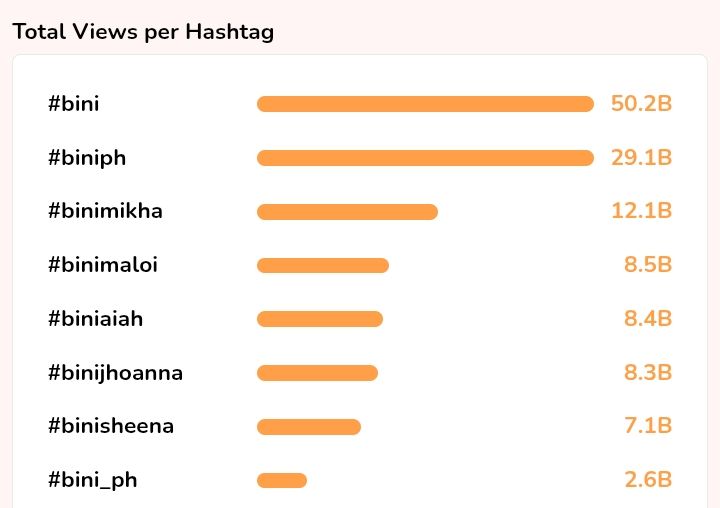Click the 2.6B views figure

648,480
